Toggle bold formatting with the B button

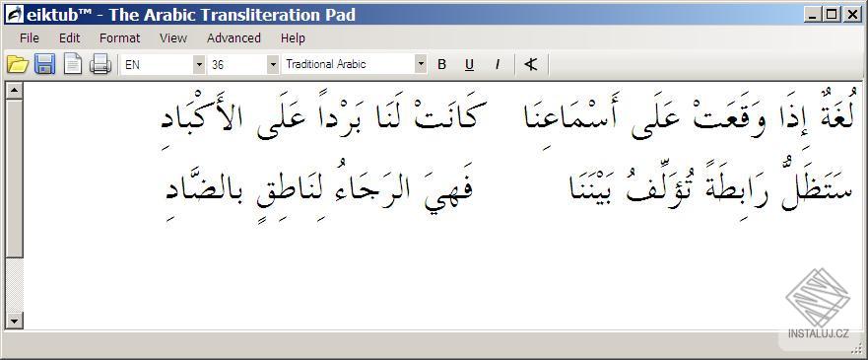441,65
